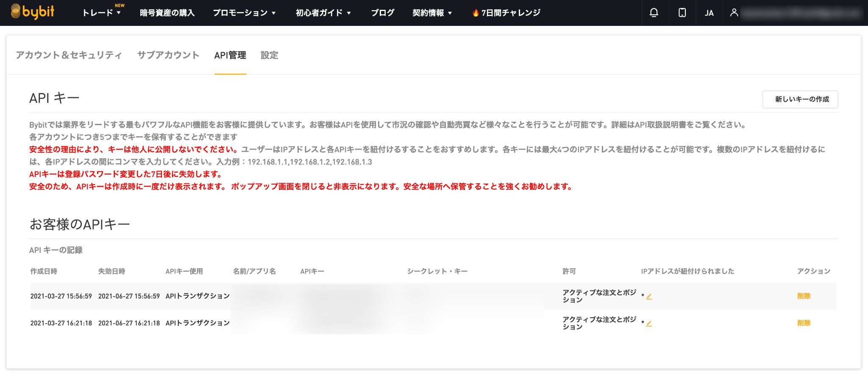Open the notification bell
The image size is (868, 389).
click(654, 13)
